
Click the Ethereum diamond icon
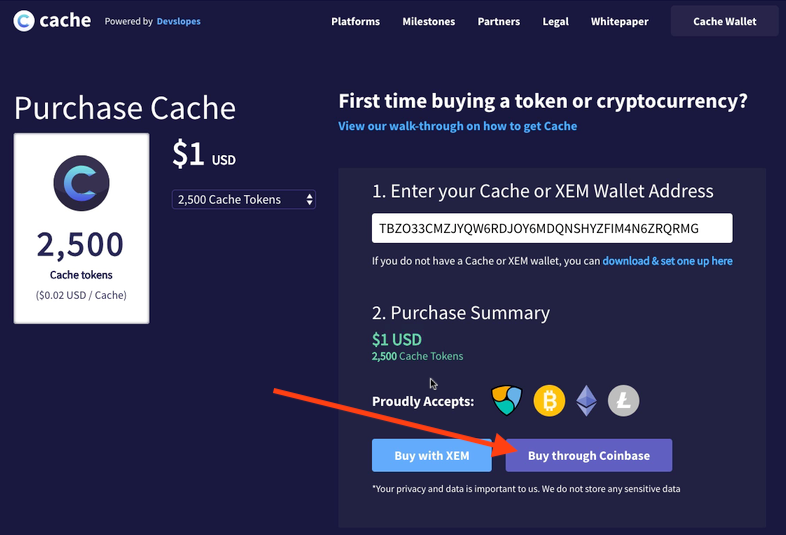[x=586, y=401]
